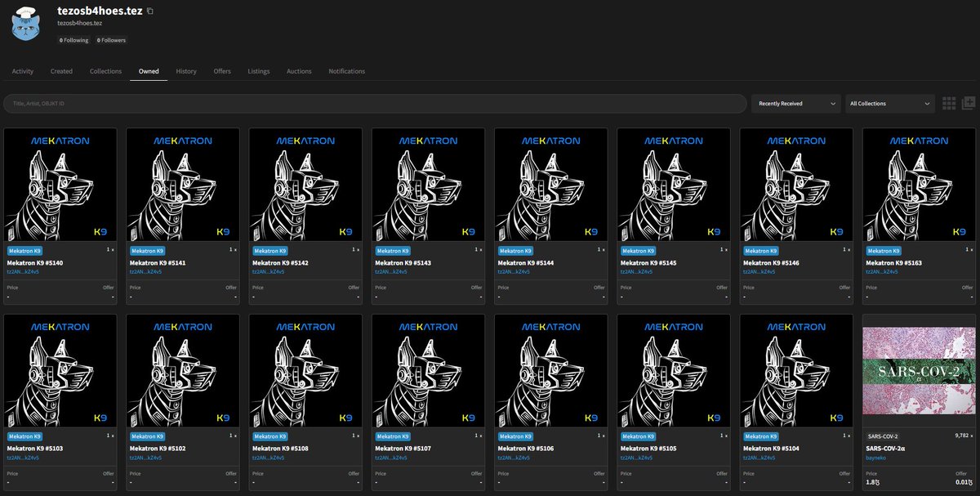
Task: Open the All Collections filter dropdown
Action: point(889,103)
